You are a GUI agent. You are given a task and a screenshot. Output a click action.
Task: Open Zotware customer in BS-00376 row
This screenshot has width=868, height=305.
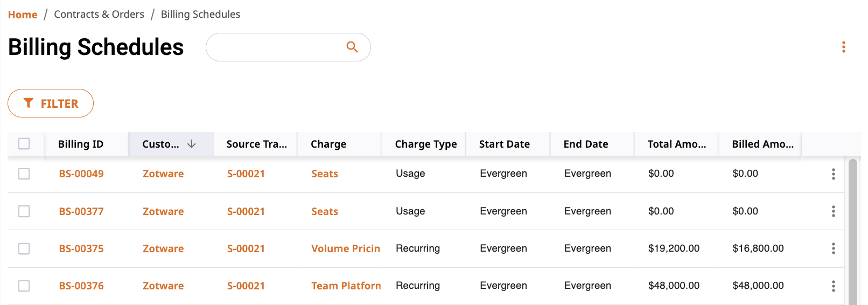point(163,286)
